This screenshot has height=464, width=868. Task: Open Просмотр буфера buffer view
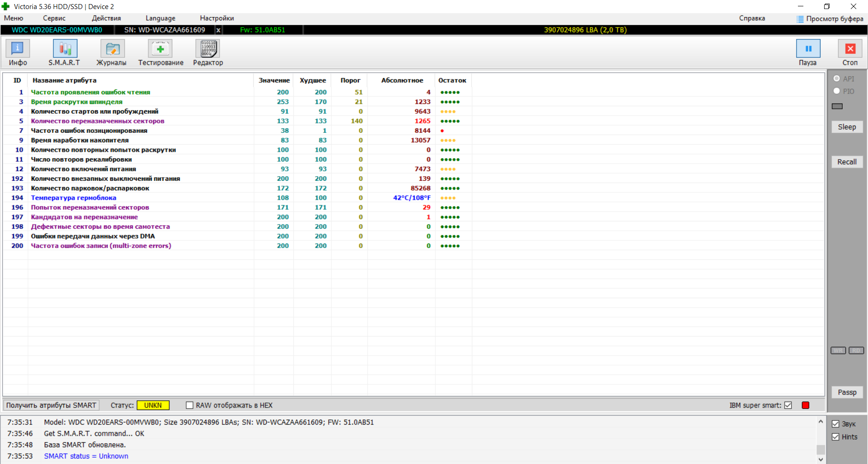(830, 19)
